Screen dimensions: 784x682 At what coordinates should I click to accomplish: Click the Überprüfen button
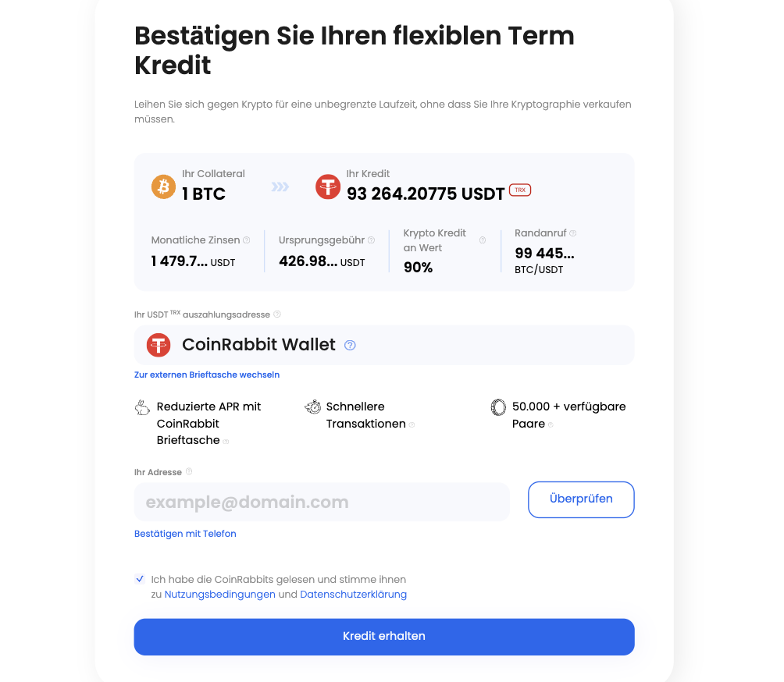[581, 499]
